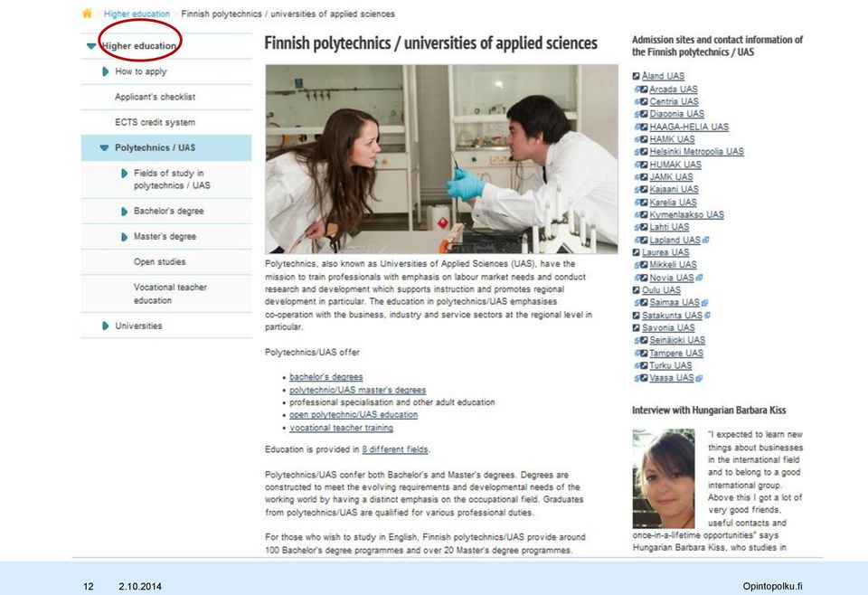
Task: Open Novia UAS link
Action: 672,278
